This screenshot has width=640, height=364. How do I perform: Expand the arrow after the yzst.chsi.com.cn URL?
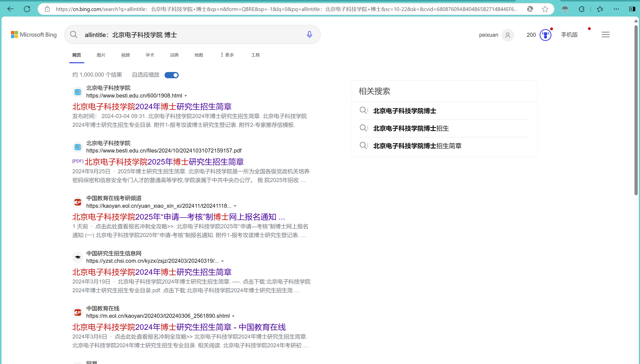coord(223,261)
